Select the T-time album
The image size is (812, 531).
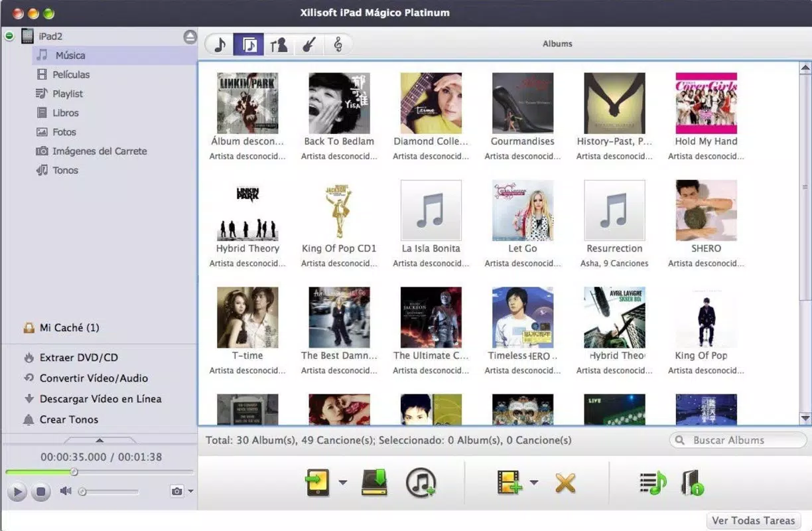(x=247, y=317)
